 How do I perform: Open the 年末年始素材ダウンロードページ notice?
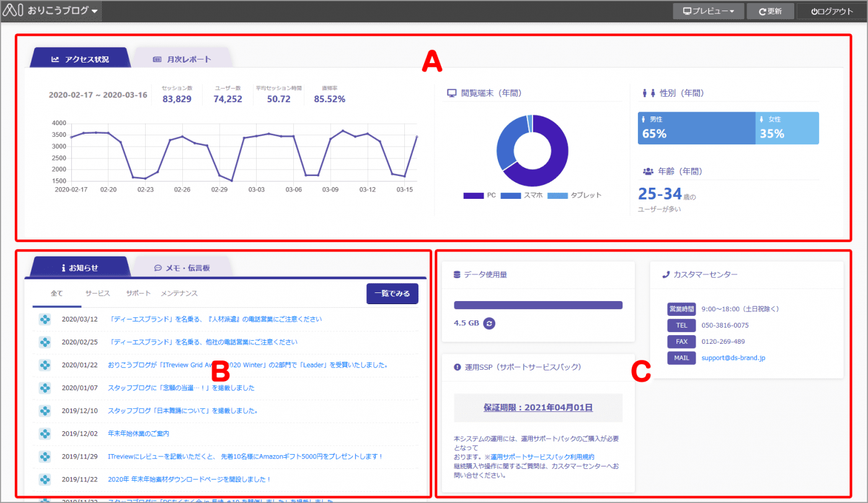[x=190, y=479]
